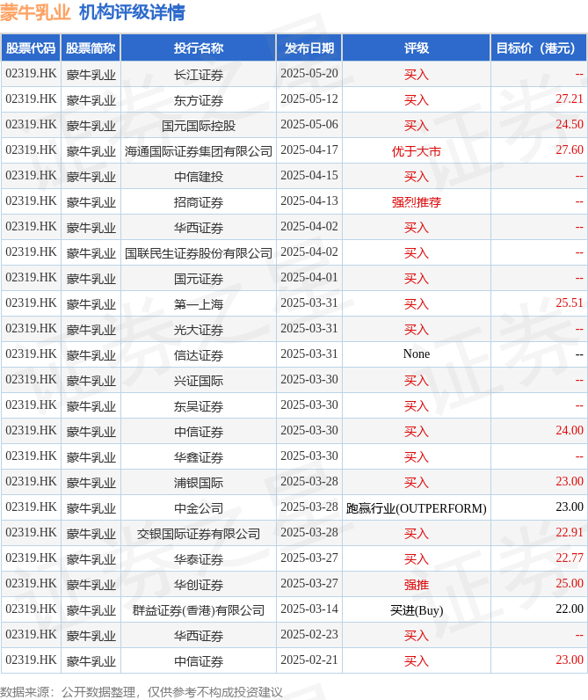Screen dimensions: 588x700
Task: Select the 国联民生证券股份有限公司 cell
Action: point(199,252)
